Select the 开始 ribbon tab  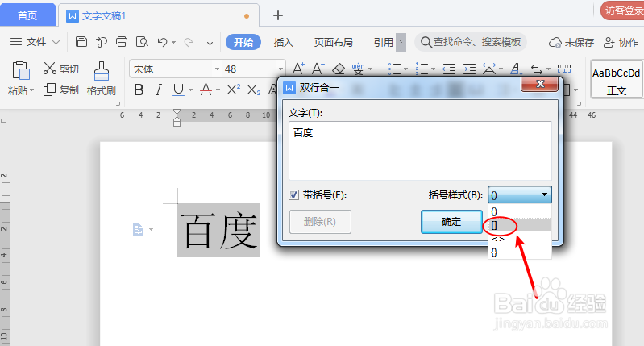(243, 42)
